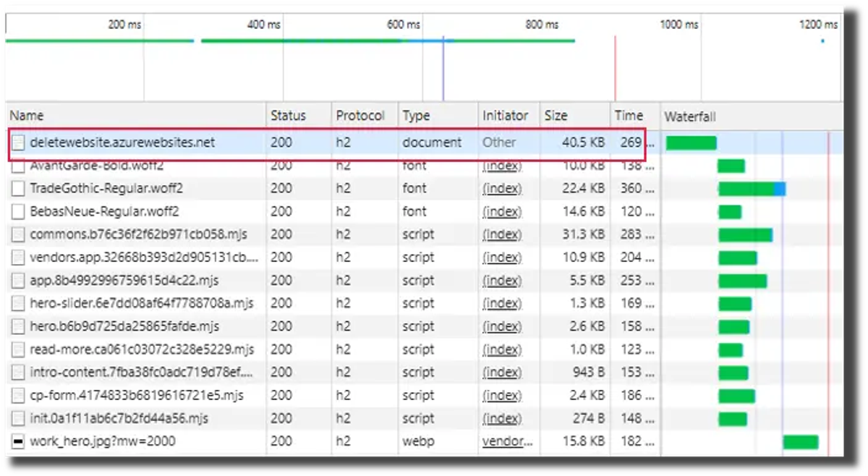Sort by the Type column header

[438, 116]
